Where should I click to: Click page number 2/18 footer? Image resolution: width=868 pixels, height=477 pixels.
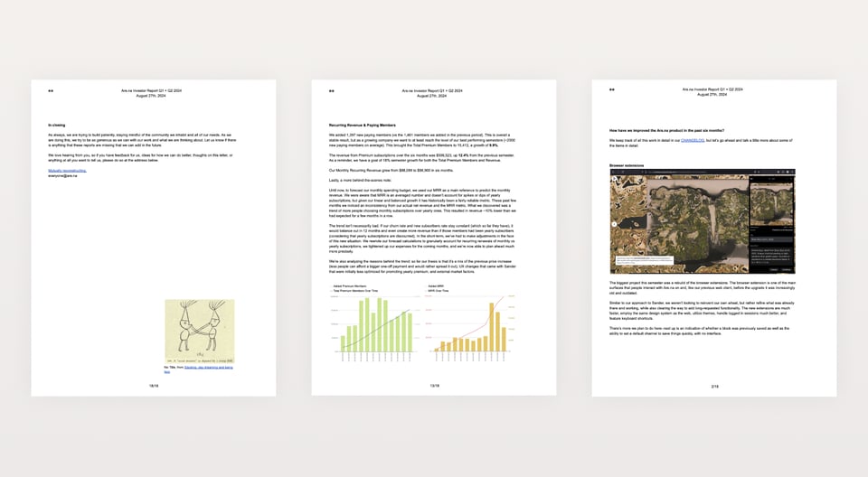(x=714, y=385)
